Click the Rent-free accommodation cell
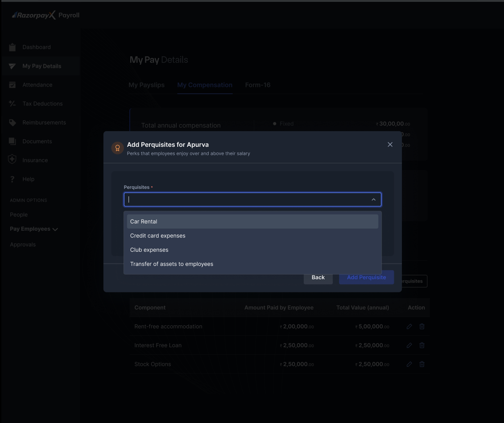 click(169, 327)
